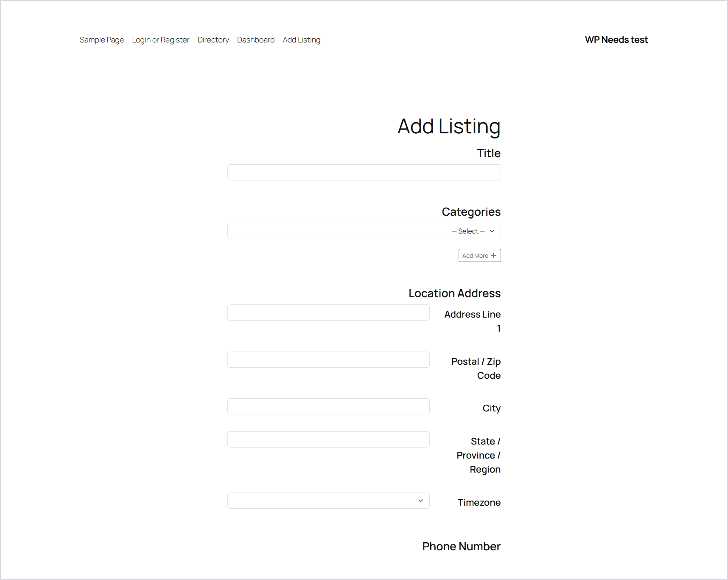Click the Phone Number label
Viewport: 728px width, 580px height.
coord(461,546)
